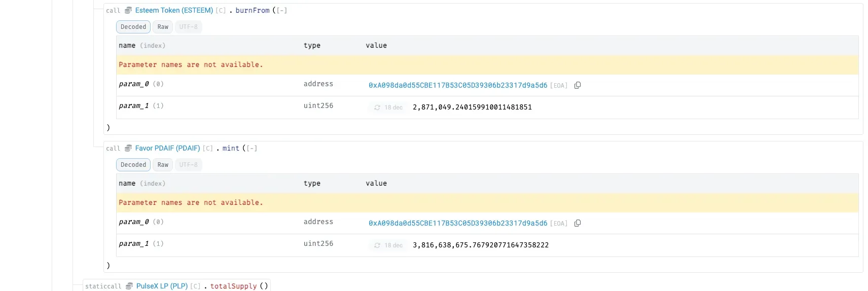Screen dimensions: 868x291
Task: Select Decoded tab in burnFrom call
Action: pos(133,27)
